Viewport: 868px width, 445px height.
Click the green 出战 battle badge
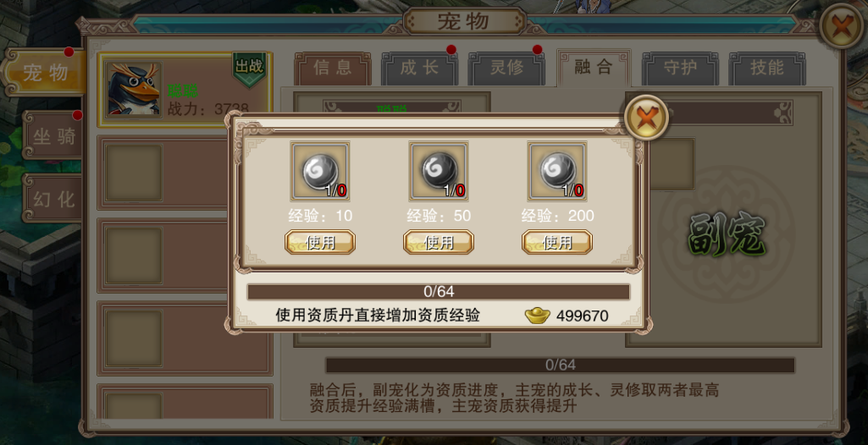249,69
